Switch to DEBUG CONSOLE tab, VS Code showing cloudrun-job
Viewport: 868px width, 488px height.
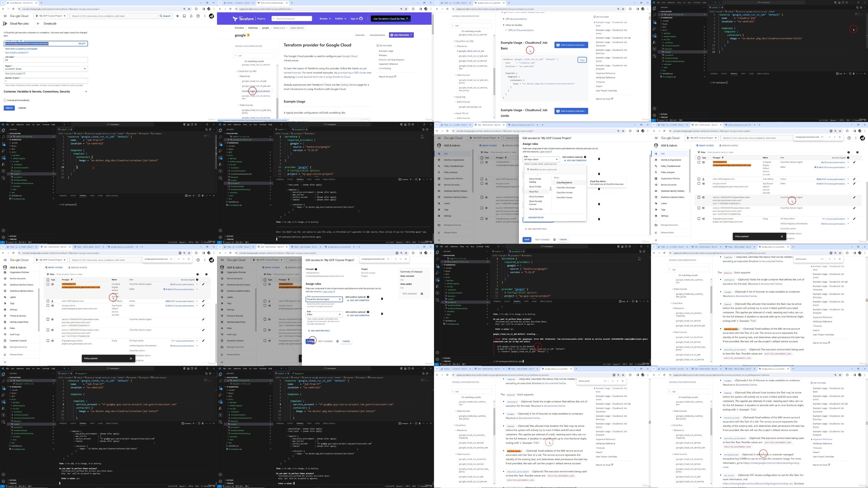[x=763, y=74]
